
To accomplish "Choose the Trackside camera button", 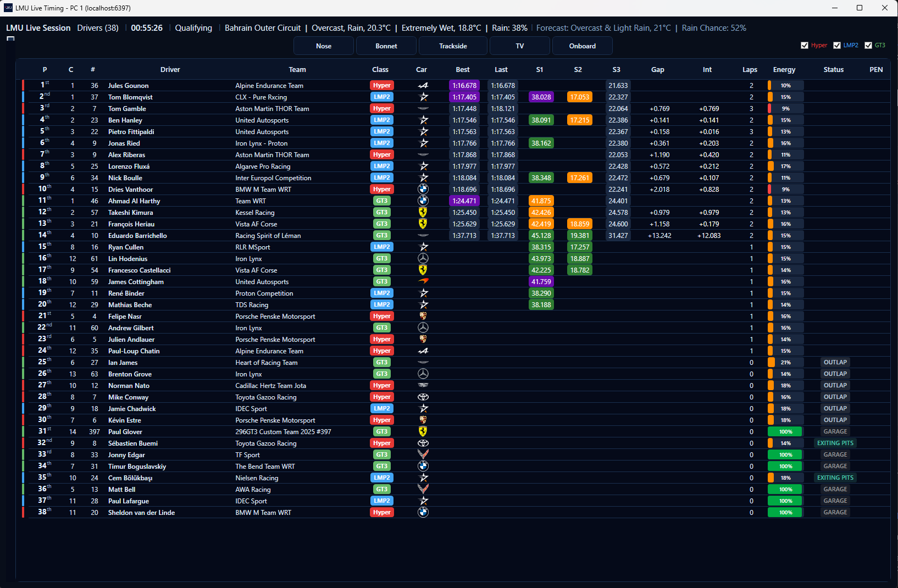I will point(453,46).
